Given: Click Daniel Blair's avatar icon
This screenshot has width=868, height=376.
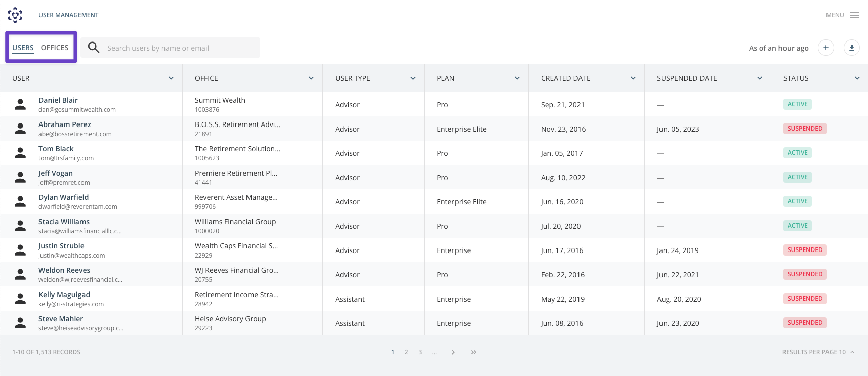Looking at the screenshot, I should [20, 104].
